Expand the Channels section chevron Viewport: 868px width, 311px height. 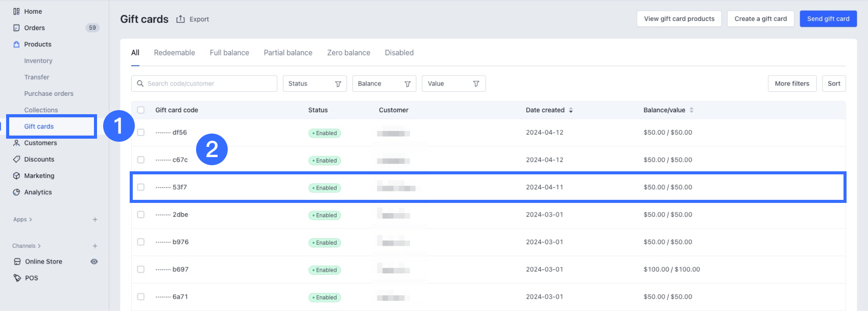pyautogui.click(x=39, y=246)
